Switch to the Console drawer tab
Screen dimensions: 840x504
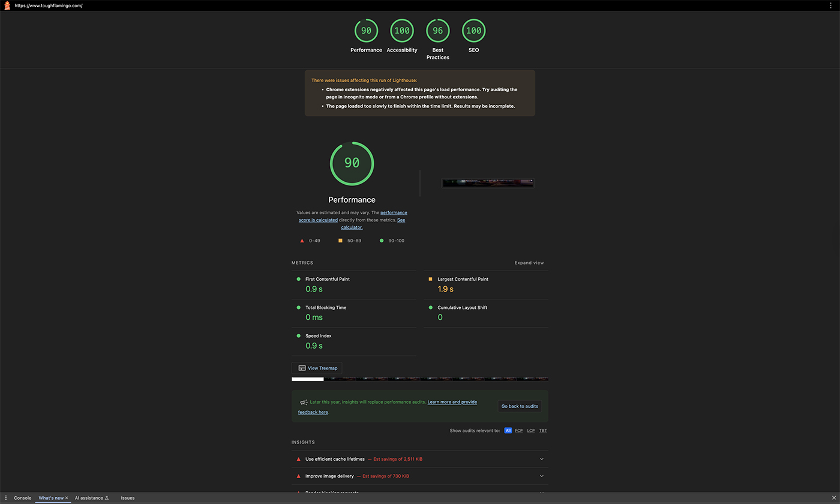[x=22, y=498]
